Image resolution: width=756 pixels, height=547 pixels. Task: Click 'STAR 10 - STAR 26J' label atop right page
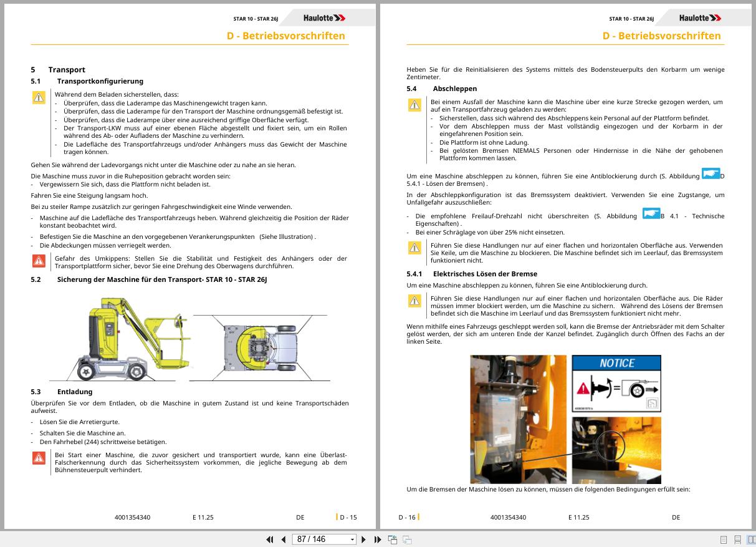(x=631, y=19)
